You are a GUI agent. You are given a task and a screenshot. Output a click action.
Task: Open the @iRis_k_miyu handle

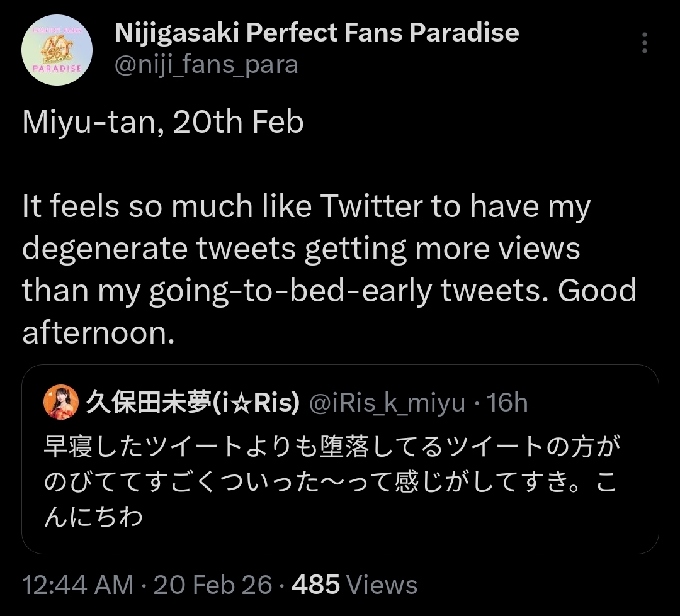coord(387,403)
